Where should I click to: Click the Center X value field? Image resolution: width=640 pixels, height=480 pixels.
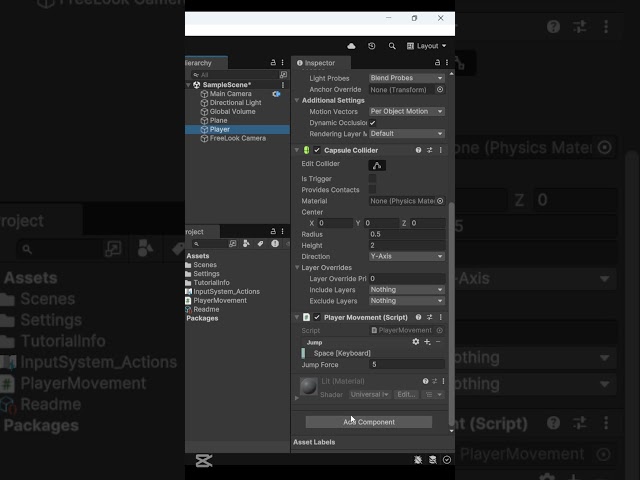coord(336,223)
